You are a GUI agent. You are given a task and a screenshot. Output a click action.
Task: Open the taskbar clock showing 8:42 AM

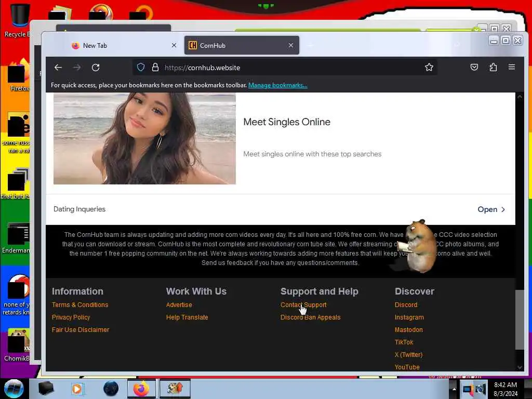(506, 389)
